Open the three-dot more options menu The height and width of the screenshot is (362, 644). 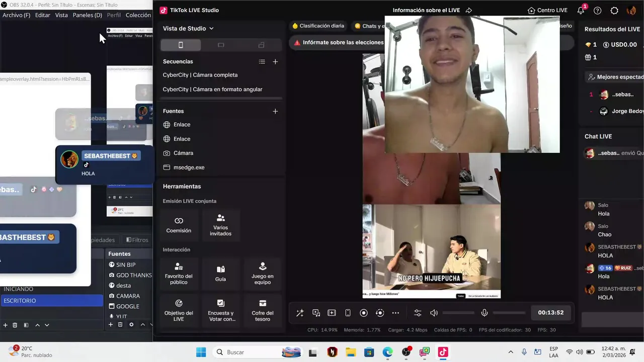coord(395,313)
